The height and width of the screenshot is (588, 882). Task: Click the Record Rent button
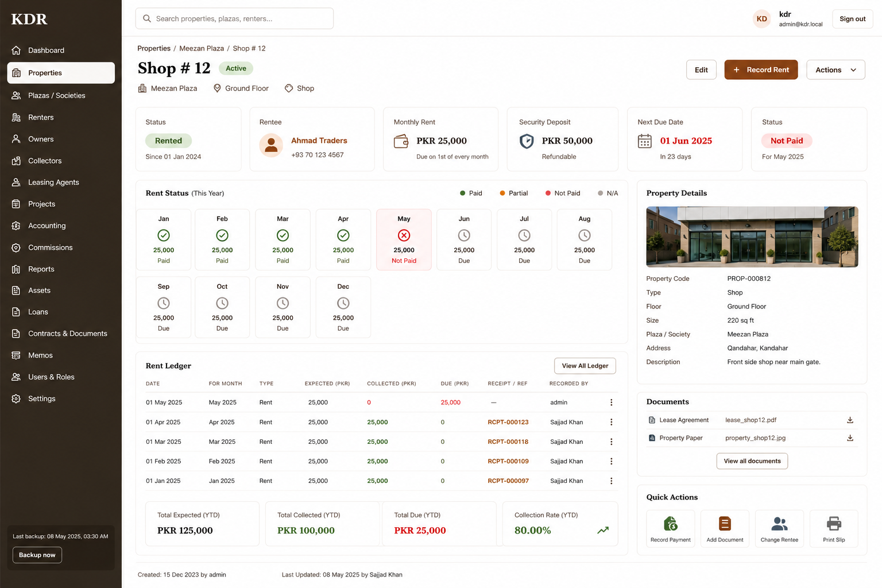point(761,69)
